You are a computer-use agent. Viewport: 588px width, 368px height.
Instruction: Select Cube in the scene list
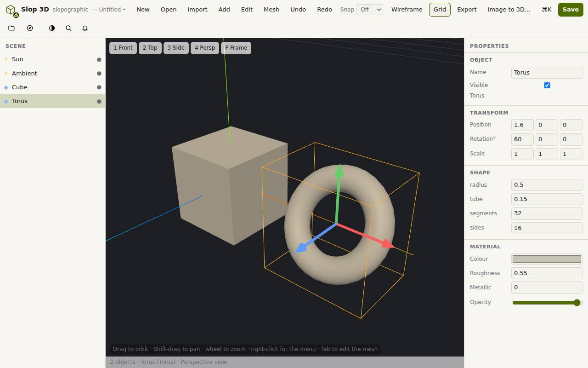[x=52, y=87]
